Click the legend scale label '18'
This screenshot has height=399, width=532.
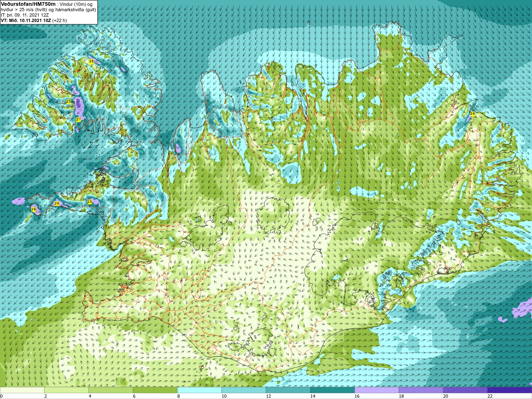tap(401, 396)
